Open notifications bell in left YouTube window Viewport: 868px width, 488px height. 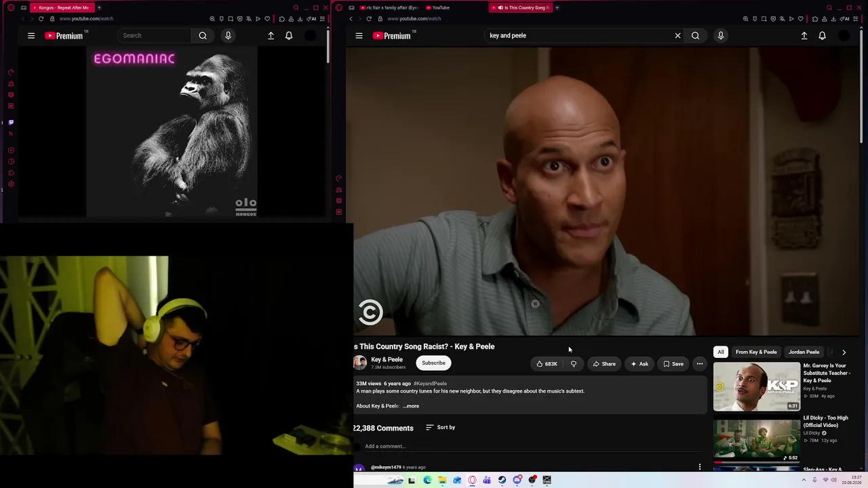click(289, 35)
